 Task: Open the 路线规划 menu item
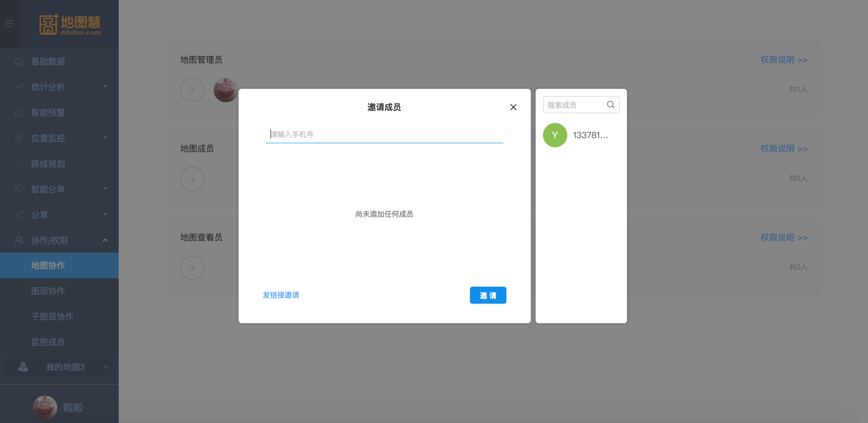tap(59, 164)
